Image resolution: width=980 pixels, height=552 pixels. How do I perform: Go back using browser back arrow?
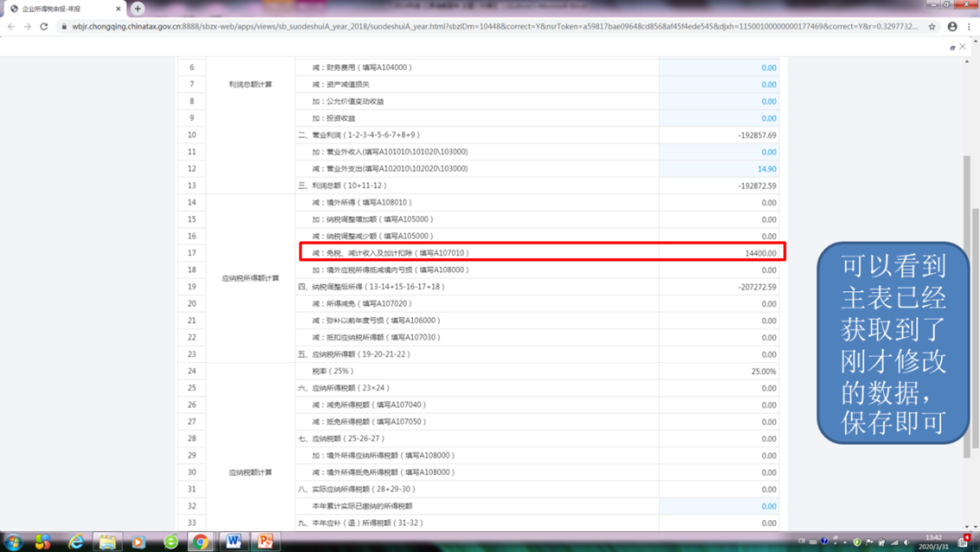coord(11,26)
